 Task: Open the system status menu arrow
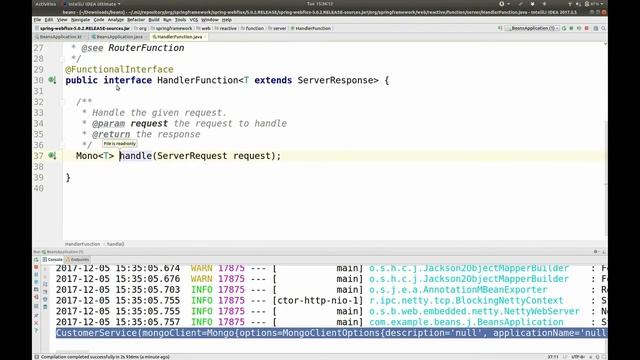tap(602, 4)
